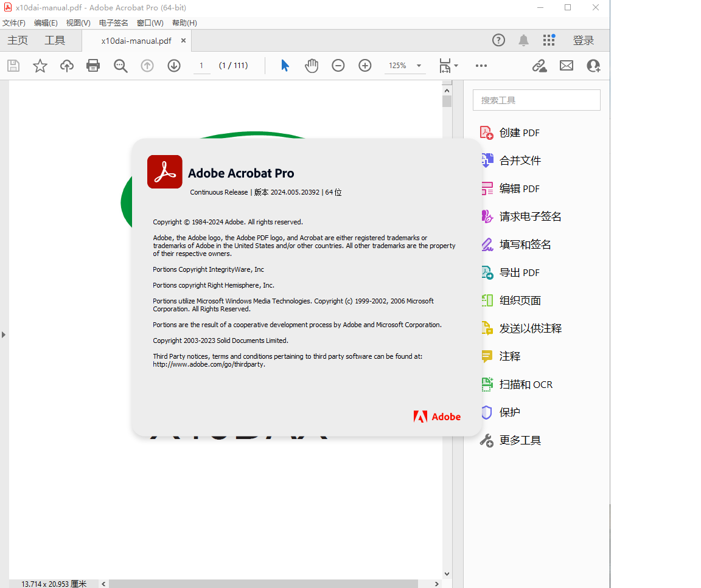
Task: Show more tools ellipsis icon
Action: pos(481,66)
